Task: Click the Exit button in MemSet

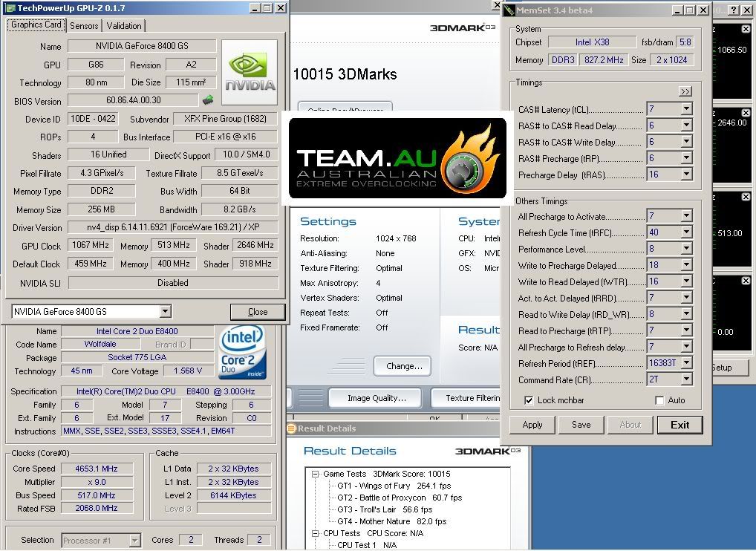Action: [680, 426]
